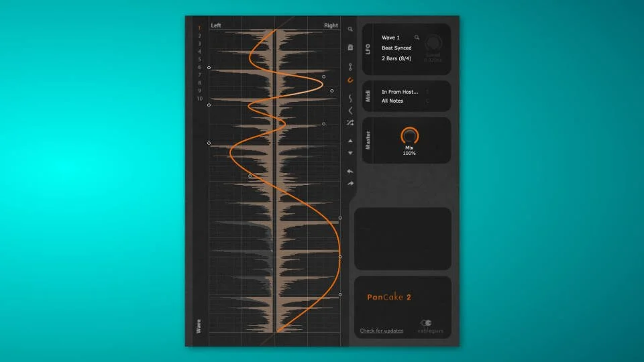
Task: Select wave slot 10
Action: click(x=199, y=99)
